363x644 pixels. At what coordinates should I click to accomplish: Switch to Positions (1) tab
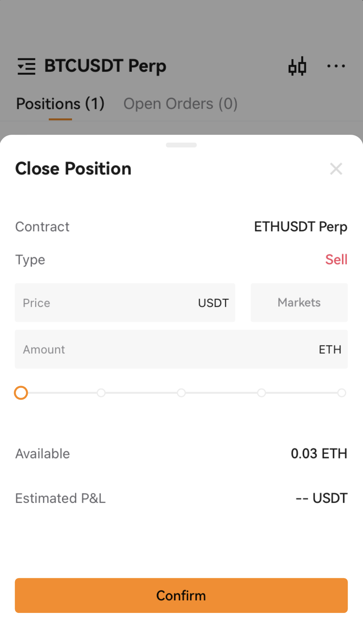tap(60, 104)
